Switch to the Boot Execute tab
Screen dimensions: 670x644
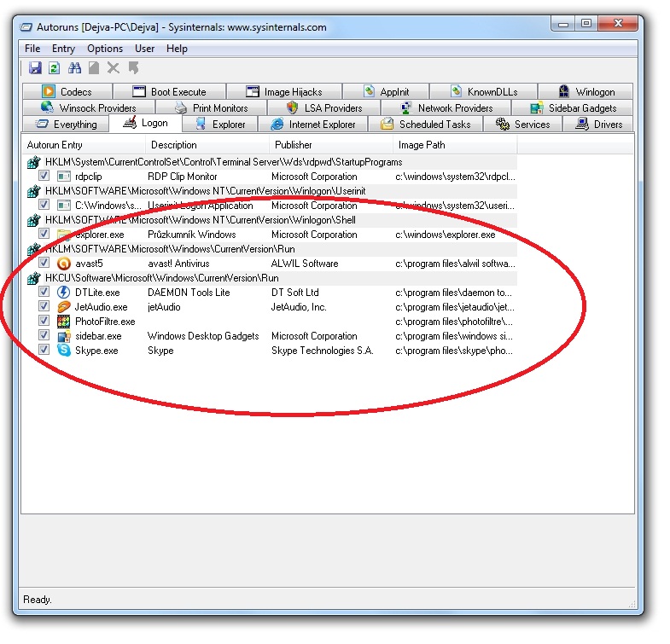coord(170,92)
